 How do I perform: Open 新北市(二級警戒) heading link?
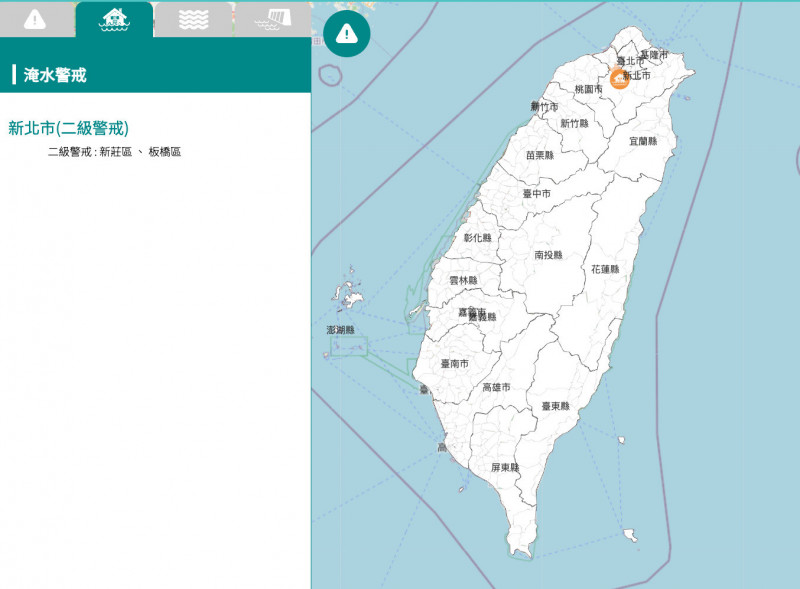(x=68, y=128)
